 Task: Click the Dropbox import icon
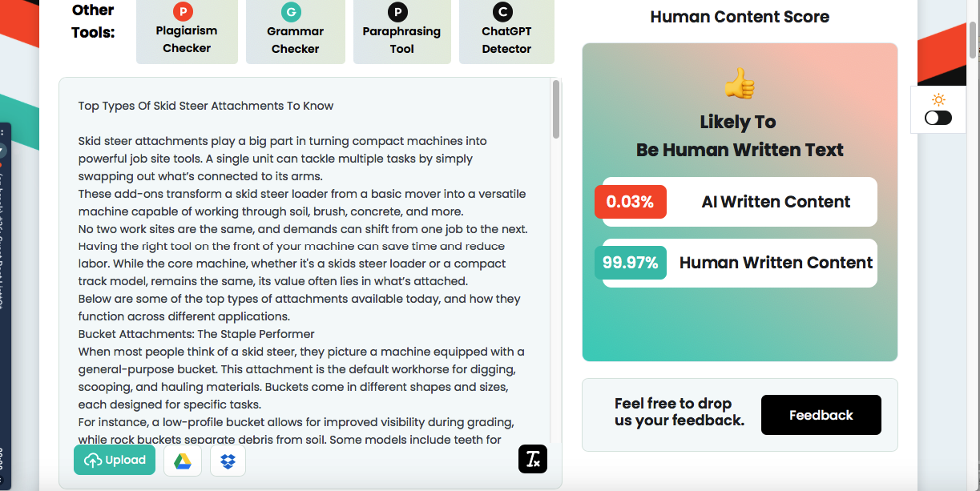point(228,461)
